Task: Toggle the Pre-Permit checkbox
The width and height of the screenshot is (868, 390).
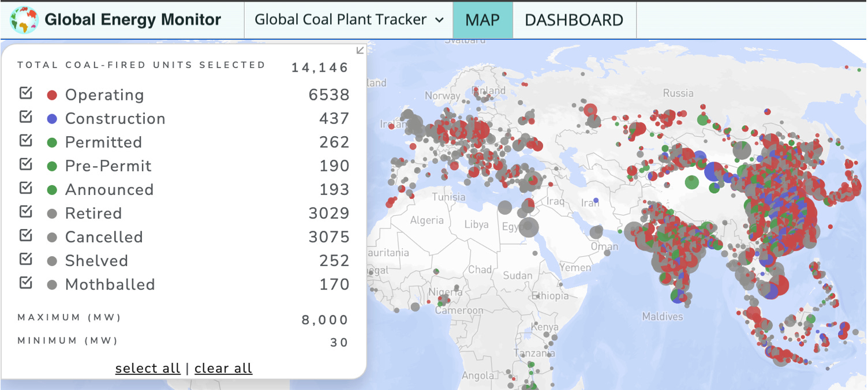Action: pos(26,164)
